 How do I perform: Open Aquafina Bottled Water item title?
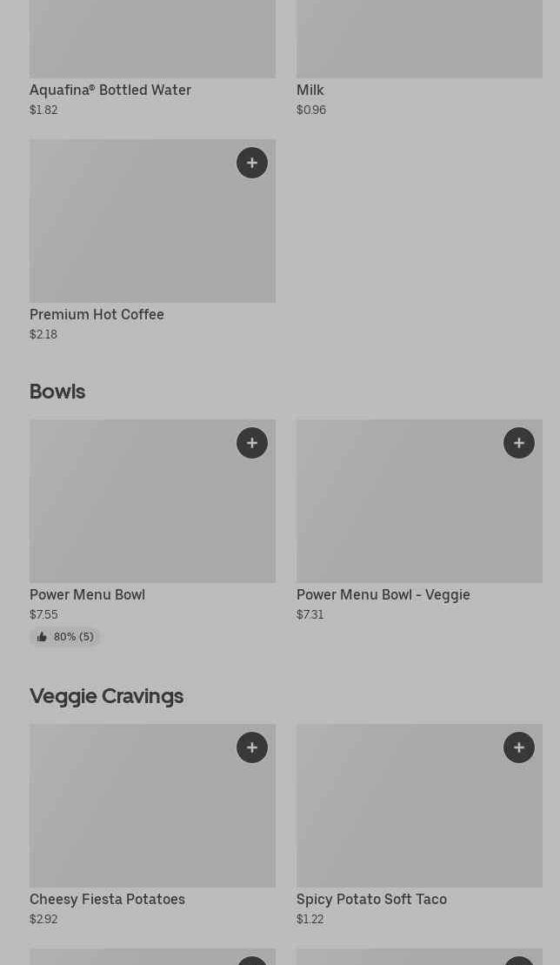pos(110,90)
